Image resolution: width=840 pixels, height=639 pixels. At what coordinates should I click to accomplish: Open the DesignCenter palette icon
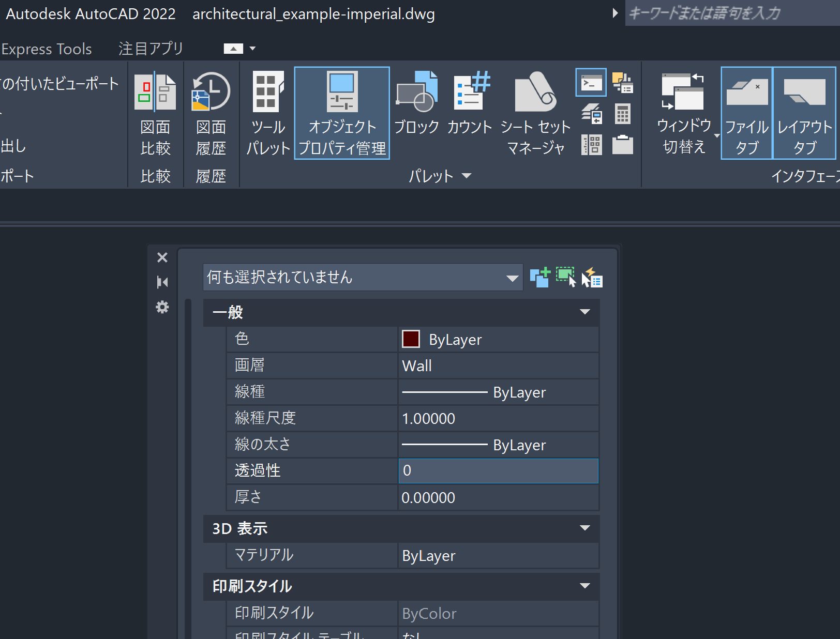point(592,145)
